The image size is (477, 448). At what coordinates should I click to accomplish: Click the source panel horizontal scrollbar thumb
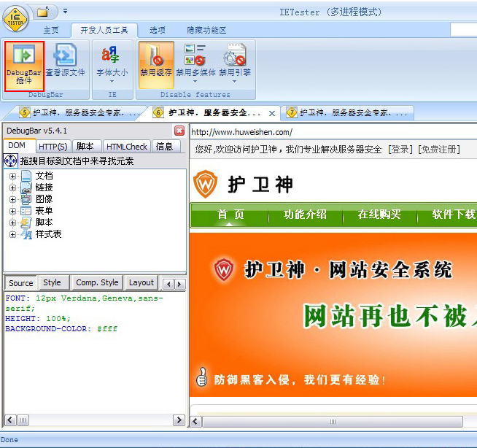pos(23,420)
